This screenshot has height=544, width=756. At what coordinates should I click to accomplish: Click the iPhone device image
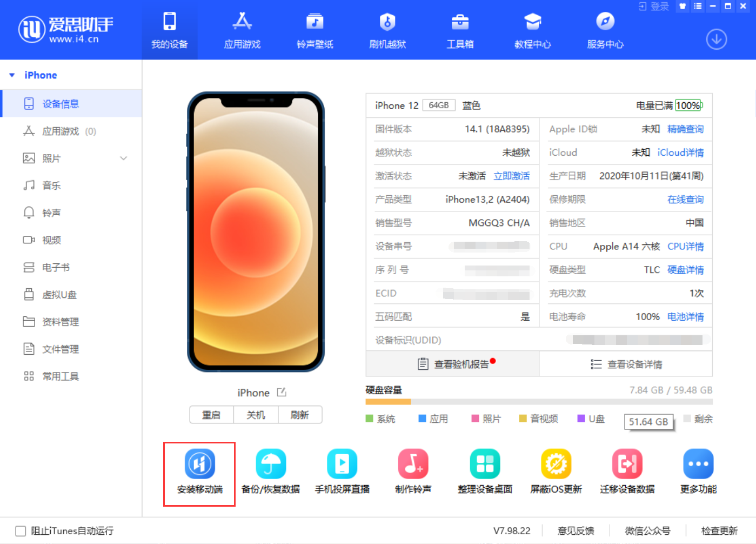[x=256, y=231]
